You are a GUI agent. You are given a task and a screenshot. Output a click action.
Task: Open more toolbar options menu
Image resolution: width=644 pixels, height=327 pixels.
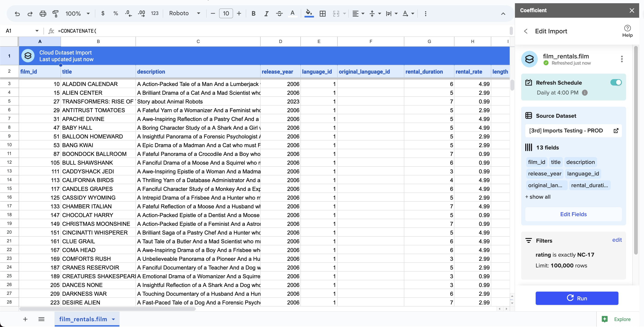coord(425,14)
